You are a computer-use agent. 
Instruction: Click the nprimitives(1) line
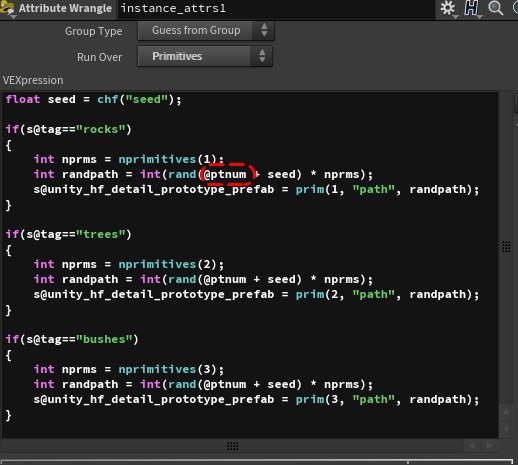129,159
